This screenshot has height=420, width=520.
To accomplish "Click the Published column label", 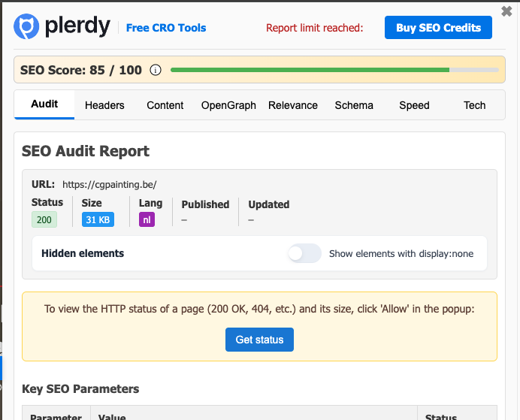I will point(205,204).
